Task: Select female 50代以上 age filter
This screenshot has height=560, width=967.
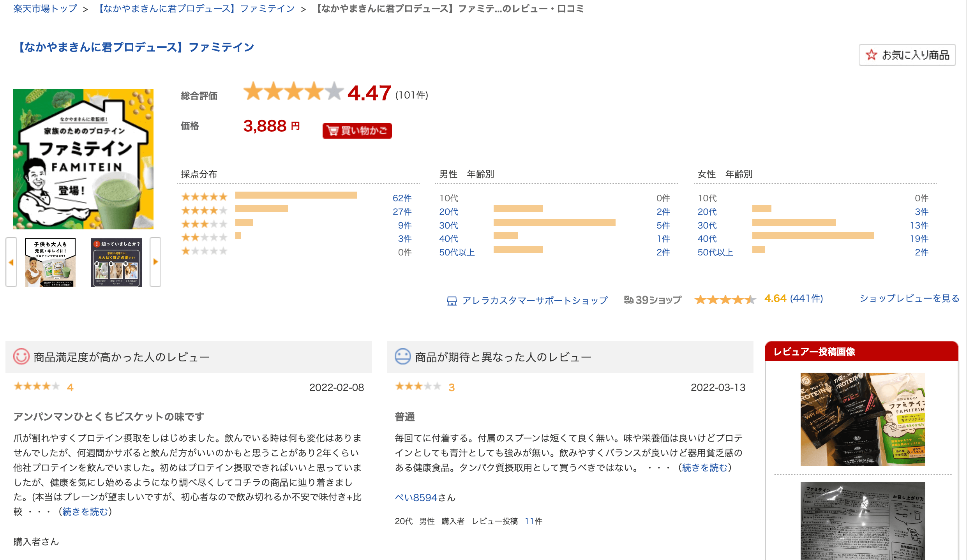Action: [715, 252]
